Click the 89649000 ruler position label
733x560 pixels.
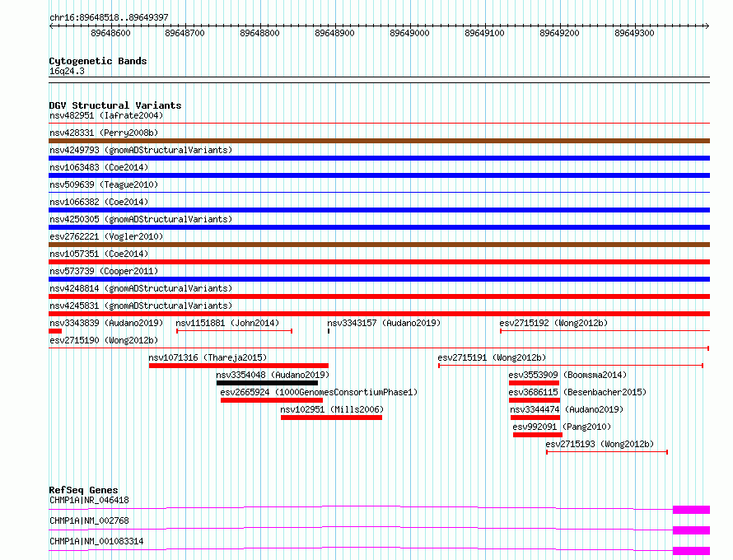(409, 33)
